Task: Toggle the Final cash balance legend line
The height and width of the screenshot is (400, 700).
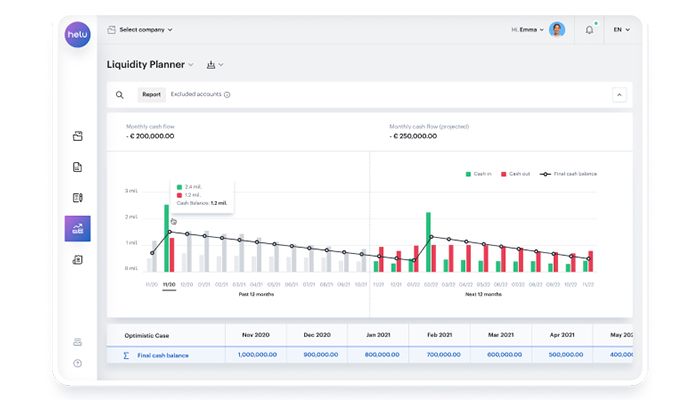Action: (x=569, y=173)
